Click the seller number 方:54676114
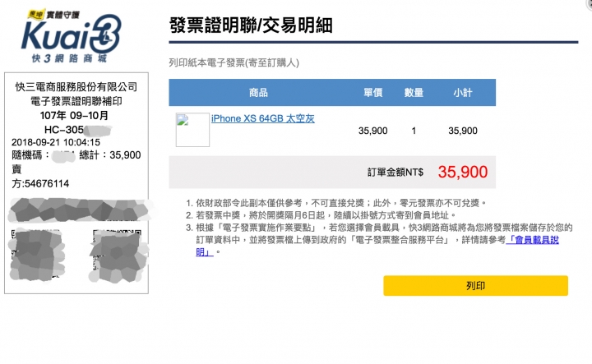The height and width of the screenshot is (364, 592). pos(40,184)
